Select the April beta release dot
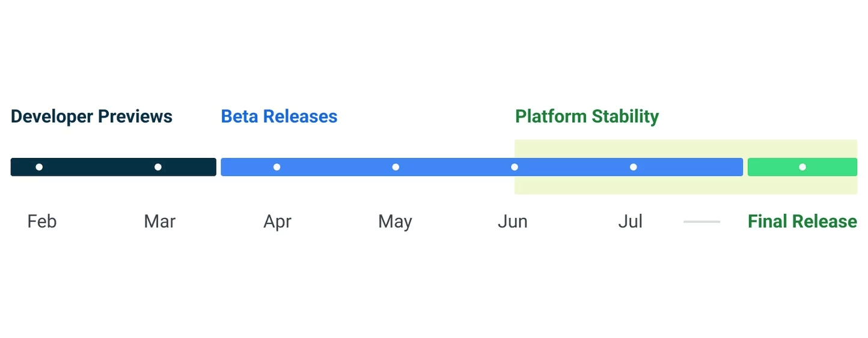The width and height of the screenshot is (868, 338). coord(277,167)
